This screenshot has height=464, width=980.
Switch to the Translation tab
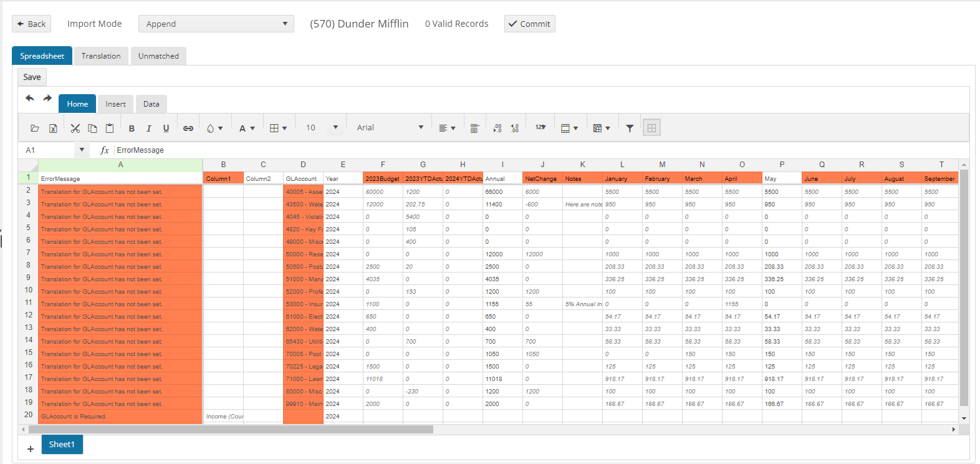(101, 56)
